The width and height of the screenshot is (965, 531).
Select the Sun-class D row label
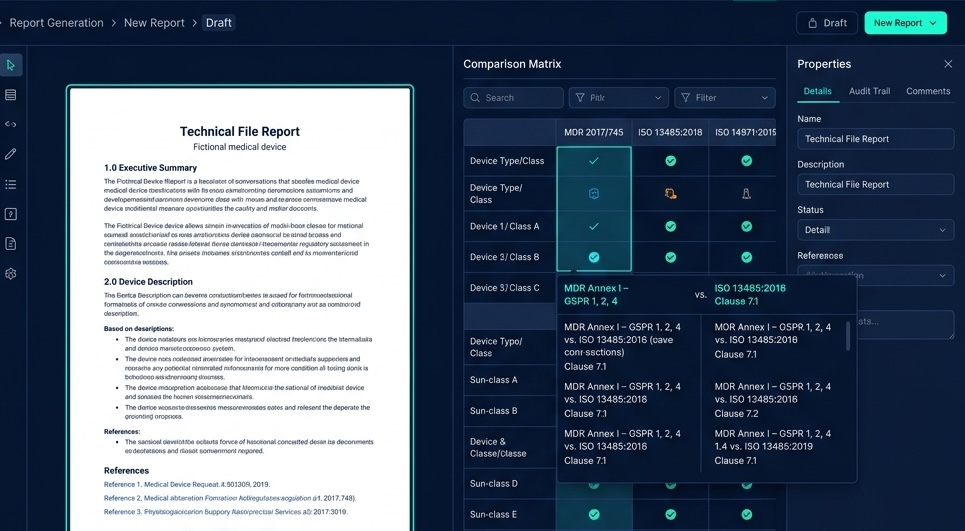pos(494,484)
